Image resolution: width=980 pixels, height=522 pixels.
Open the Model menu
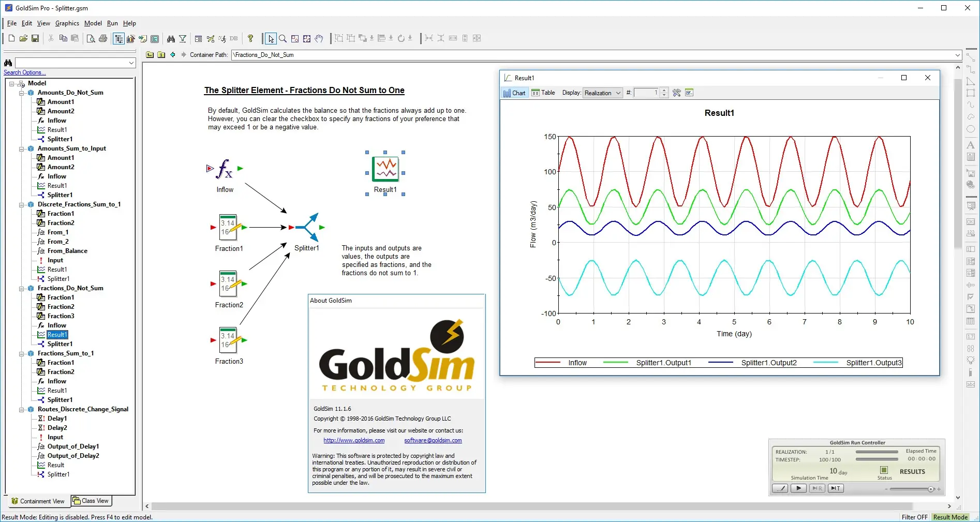(93, 23)
